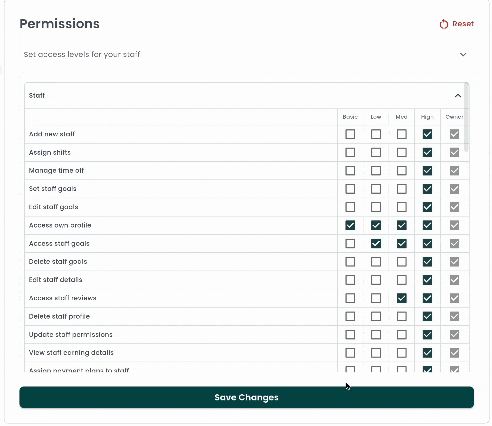Check Low for Edit staff goals
Viewport: 492px width, 426px height.
[376, 207]
